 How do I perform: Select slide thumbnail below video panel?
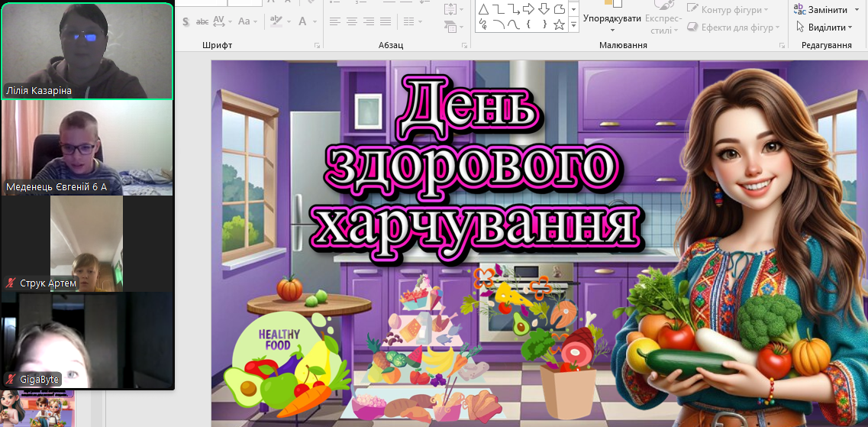[37, 407]
